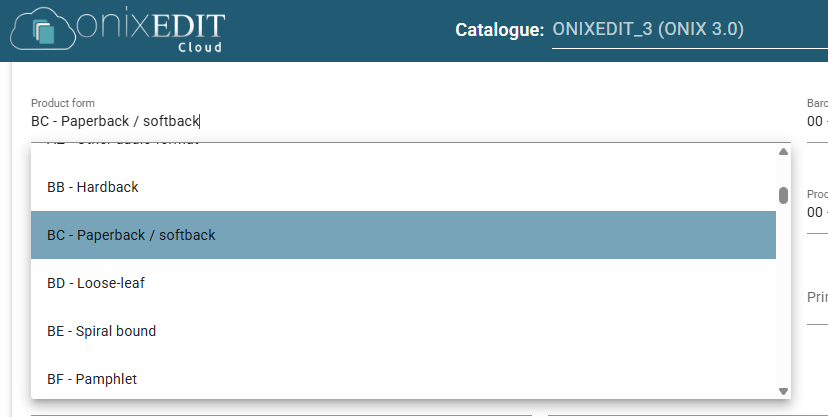Select BF - Pamphlet from the dropdown
Screen dimensions: 828x417
click(403, 379)
